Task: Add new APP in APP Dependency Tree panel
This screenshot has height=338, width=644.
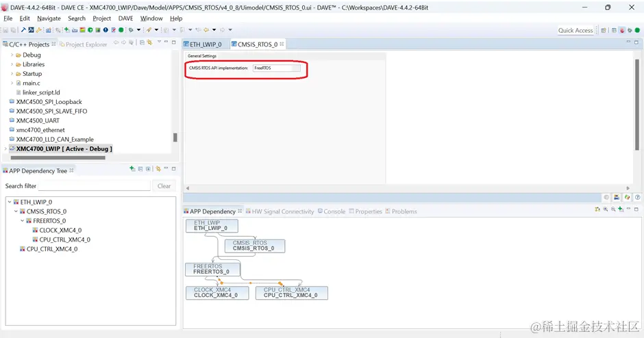Action: 132,168
